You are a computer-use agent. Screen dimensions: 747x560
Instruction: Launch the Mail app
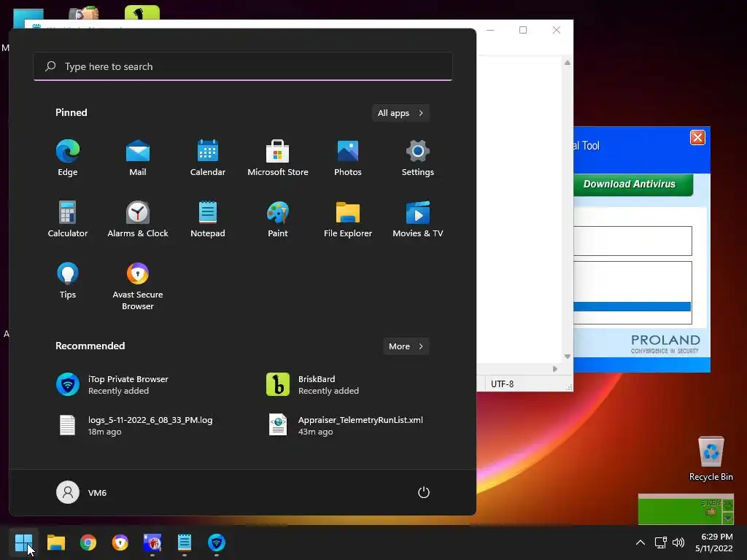138,158
